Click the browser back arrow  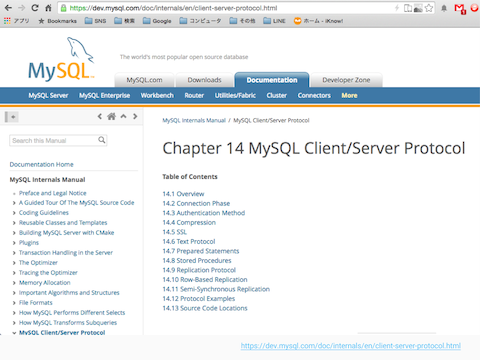coord(8,8)
